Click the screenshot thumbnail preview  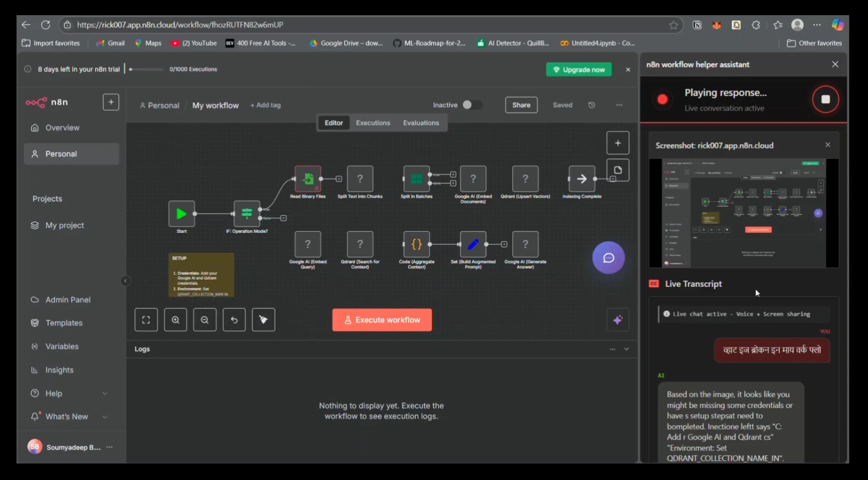click(x=744, y=213)
